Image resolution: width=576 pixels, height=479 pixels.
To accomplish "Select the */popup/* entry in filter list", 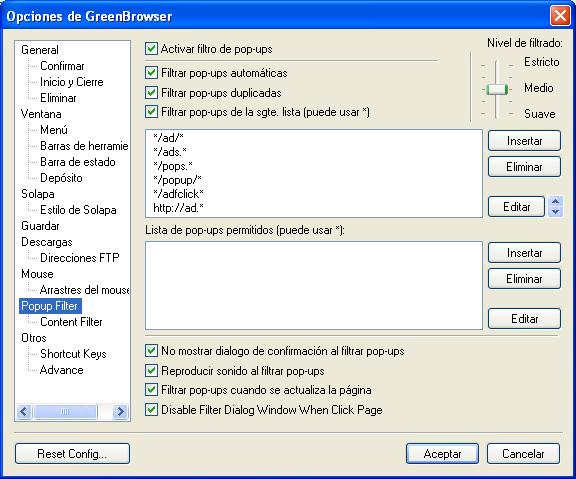I will tap(177, 180).
